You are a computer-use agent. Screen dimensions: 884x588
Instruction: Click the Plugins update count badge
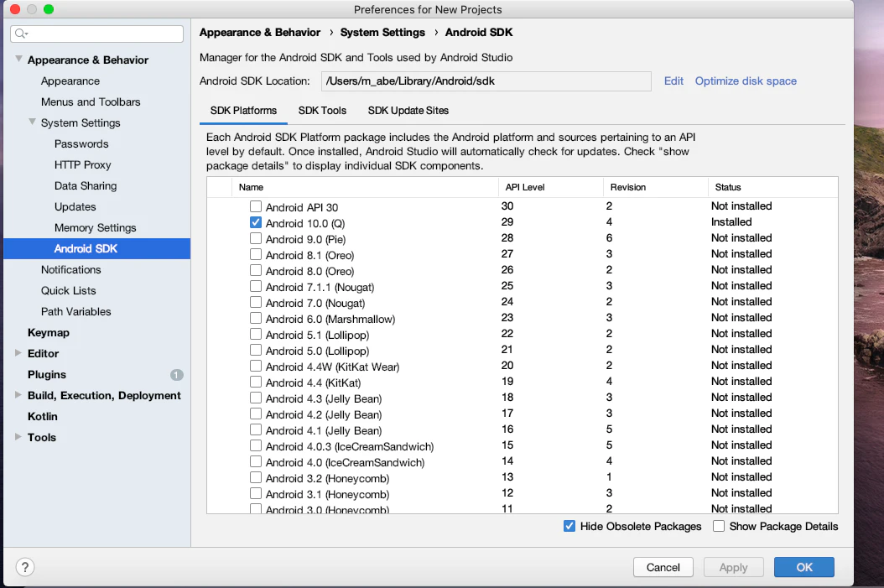click(x=176, y=374)
